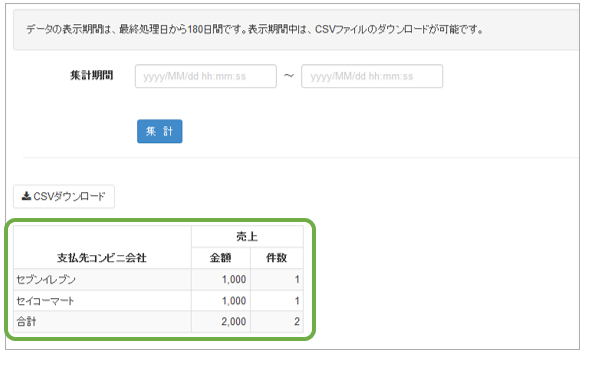Click the start date 集計期間 input field
Image resolution: width=589 pixels, height=365 pixels.
[x=206, y=76]
